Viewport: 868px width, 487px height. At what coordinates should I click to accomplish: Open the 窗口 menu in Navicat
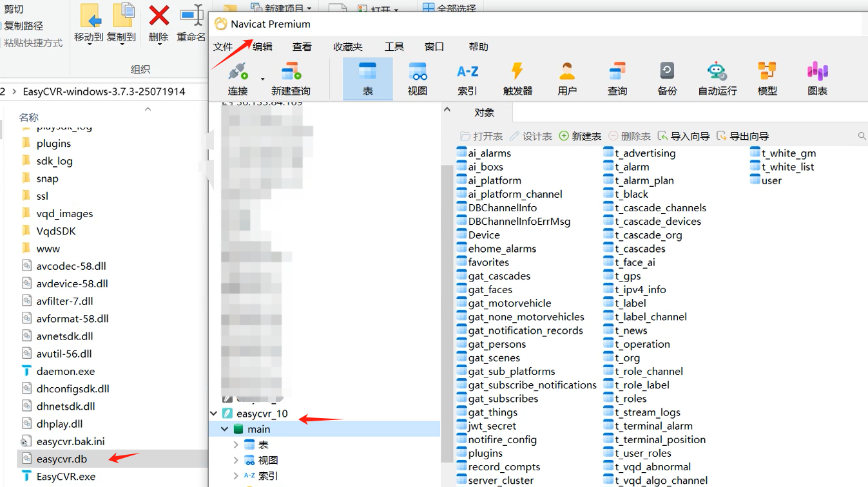coord(434,46)
